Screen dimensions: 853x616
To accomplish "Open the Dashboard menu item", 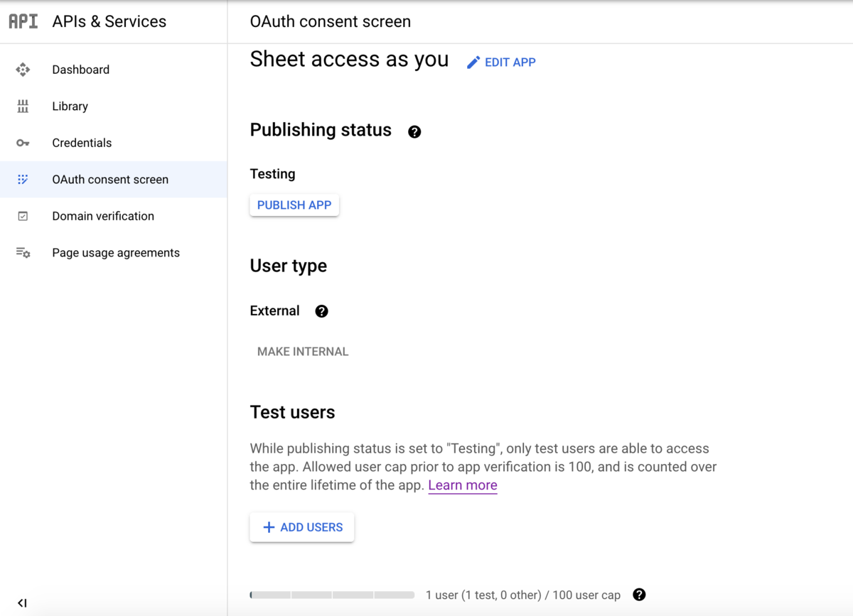I will pyautogui.click(x=80, y=70).
